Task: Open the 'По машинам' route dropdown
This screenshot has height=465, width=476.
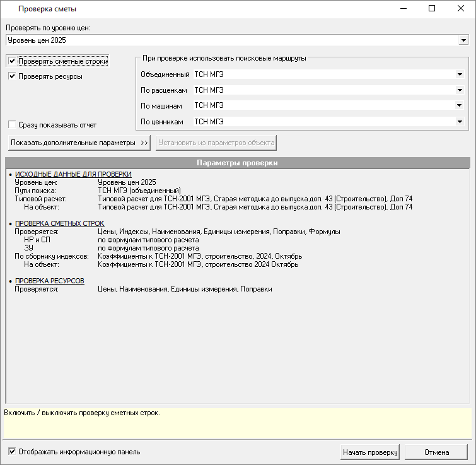Action: (x=460, y=106)
